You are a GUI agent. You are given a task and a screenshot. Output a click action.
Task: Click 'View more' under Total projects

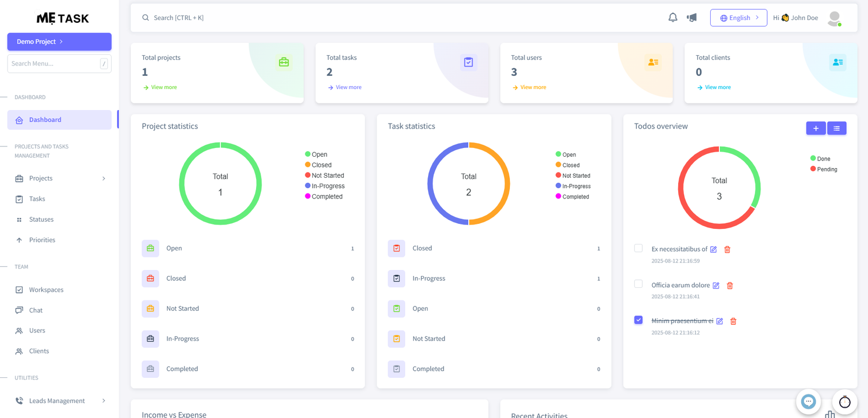click(164, 87)
